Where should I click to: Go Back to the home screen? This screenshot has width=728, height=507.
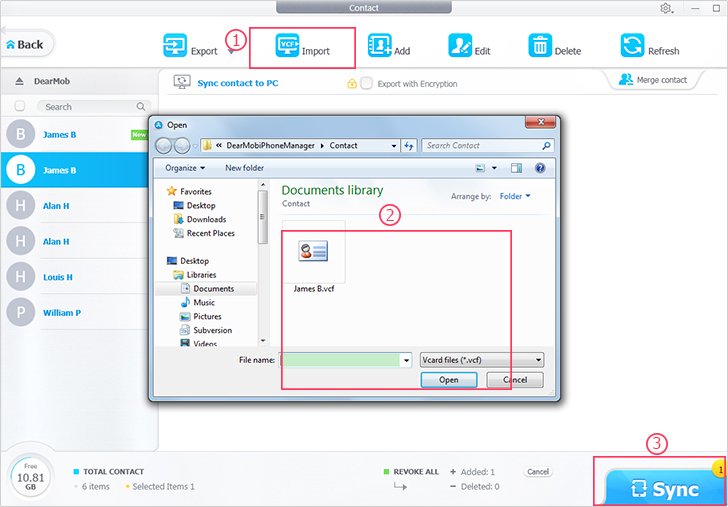tap(26, 45)
